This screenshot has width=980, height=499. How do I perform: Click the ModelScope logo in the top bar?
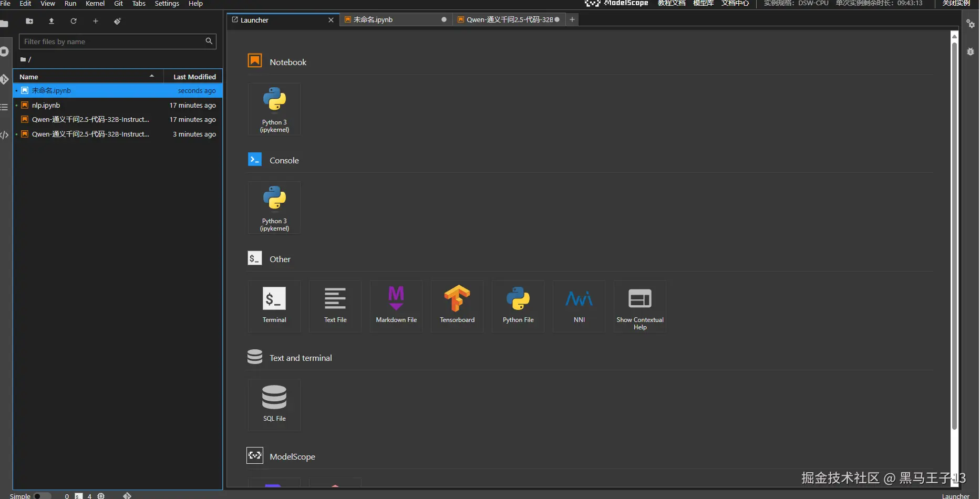click(616, 3)
